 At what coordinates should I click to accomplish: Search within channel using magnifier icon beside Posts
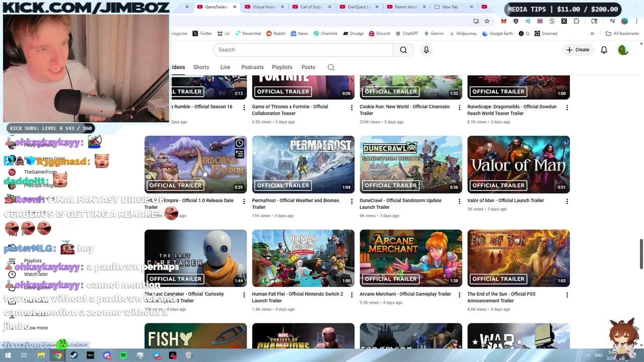click(331, 67)
